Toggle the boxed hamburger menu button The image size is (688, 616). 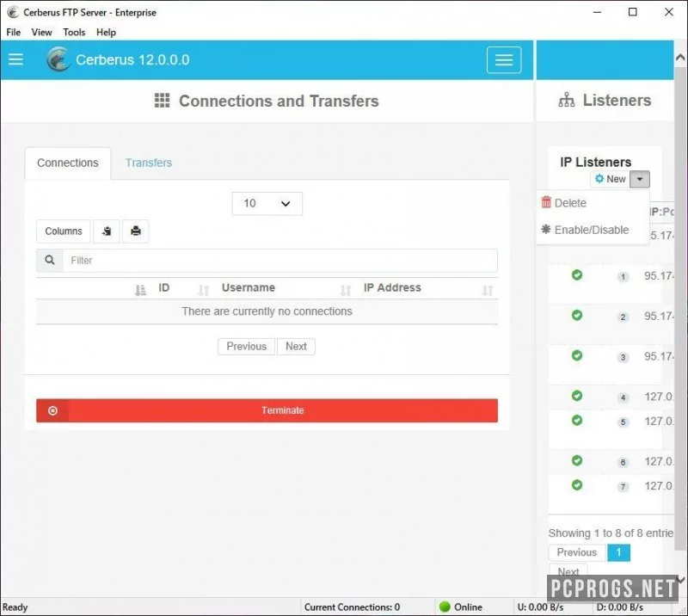[504, 59]
